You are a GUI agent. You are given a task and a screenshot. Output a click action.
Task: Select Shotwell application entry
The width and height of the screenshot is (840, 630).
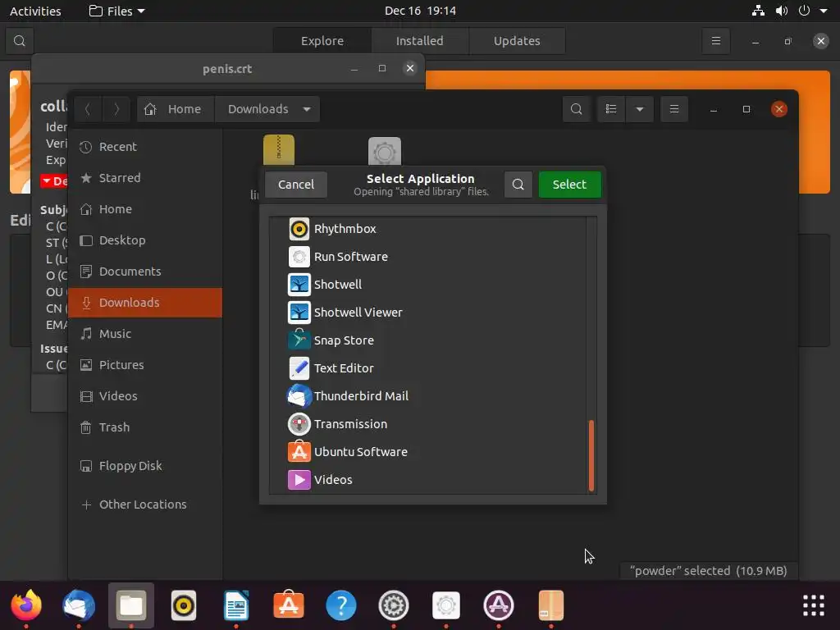(x=427, y=285)
